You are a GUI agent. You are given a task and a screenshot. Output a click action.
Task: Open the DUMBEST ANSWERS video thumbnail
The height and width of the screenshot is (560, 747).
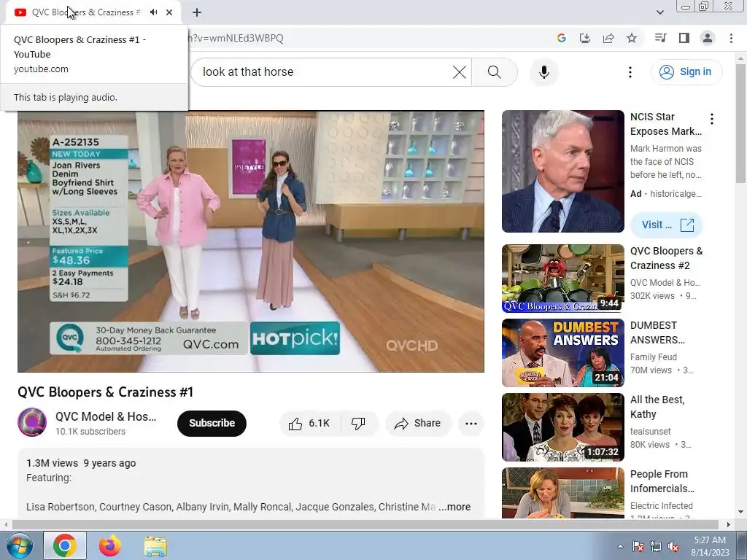pos(562,353)
